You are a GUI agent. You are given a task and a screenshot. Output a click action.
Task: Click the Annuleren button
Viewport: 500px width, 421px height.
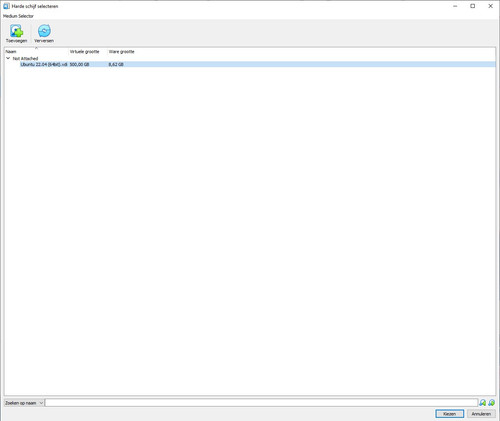tap(481, 414)
